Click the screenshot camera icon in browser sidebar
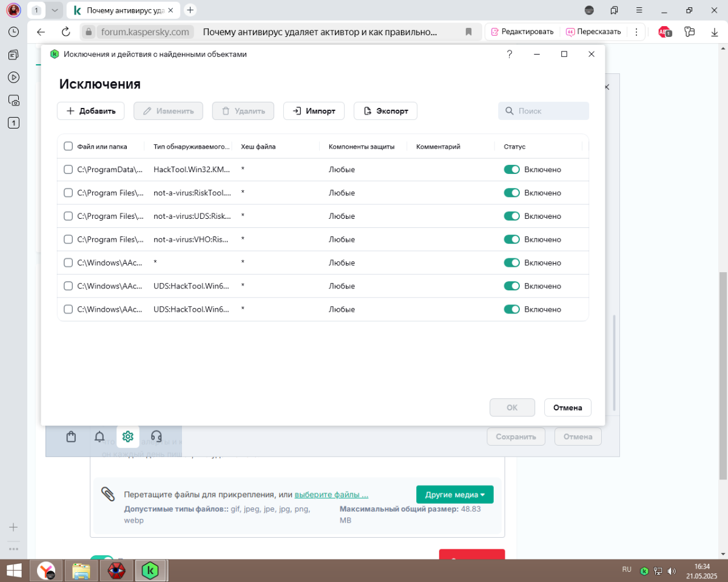Viewport: 728px width, 582px height. click(x=13, y=100)
